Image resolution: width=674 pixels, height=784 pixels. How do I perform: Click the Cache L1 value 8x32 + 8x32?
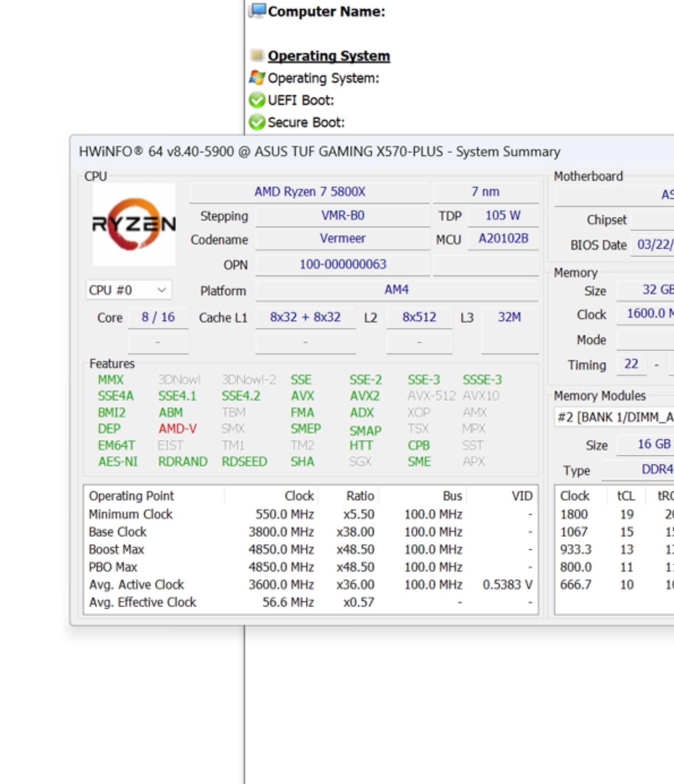305,317
